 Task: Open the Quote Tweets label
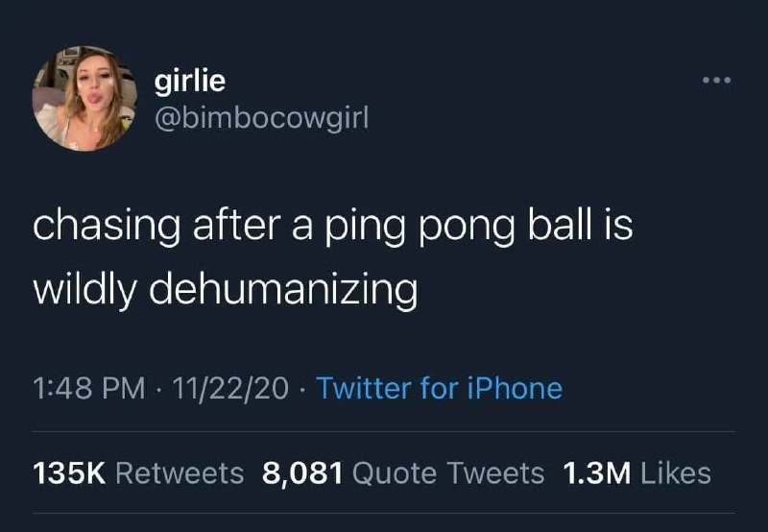(x=448, y=473)
